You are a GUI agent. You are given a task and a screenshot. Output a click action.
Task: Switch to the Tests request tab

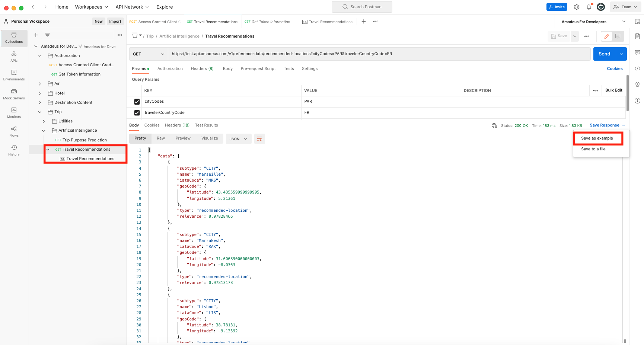coord(289,69)
